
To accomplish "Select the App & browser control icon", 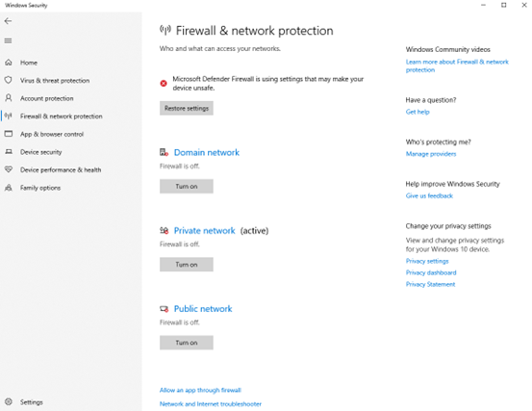I will (x=9, y=134).
